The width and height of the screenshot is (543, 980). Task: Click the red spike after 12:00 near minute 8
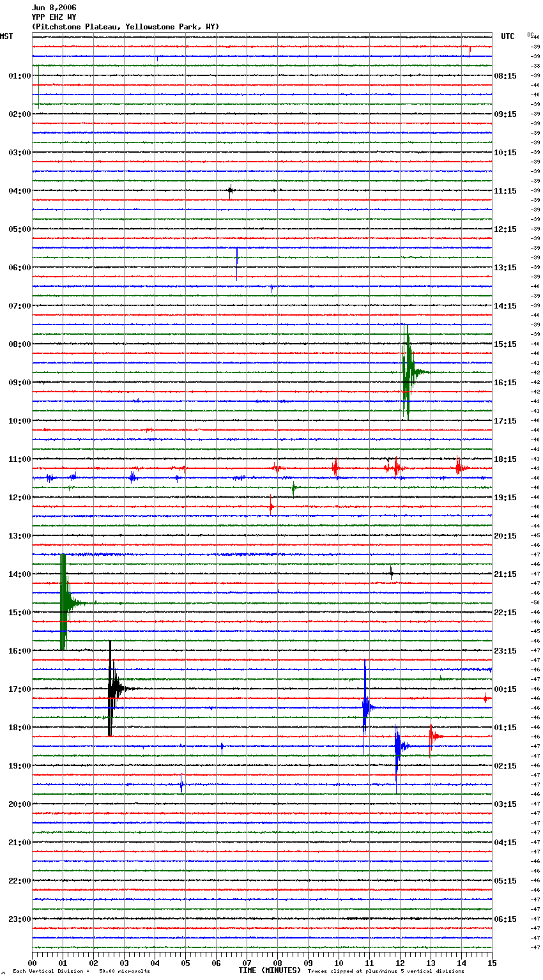271,506
